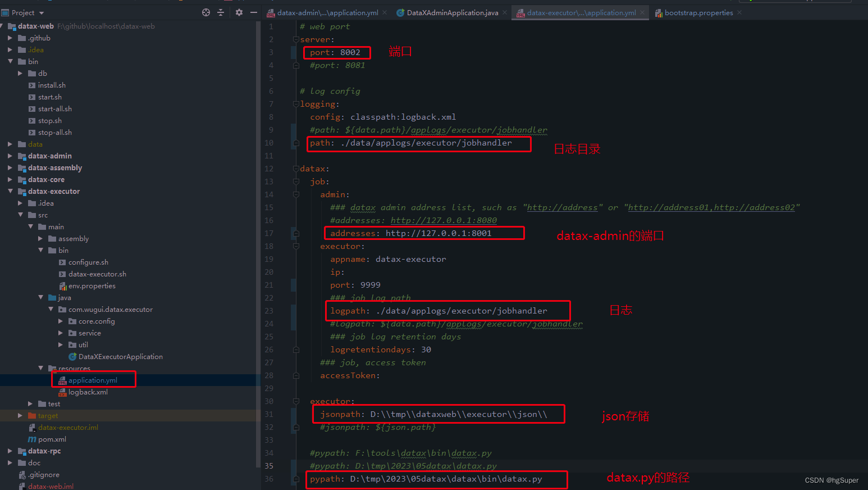Open DataXExecutorApplication class
The height and width of the screenshot is (490, 868).
click(x=121, y=357)
